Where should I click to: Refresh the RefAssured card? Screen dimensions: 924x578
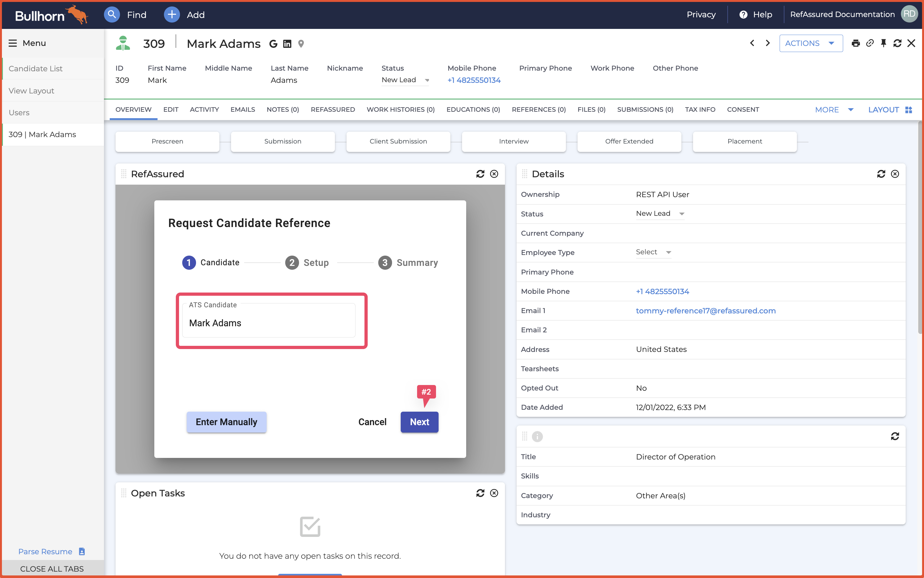pos(480,174)
